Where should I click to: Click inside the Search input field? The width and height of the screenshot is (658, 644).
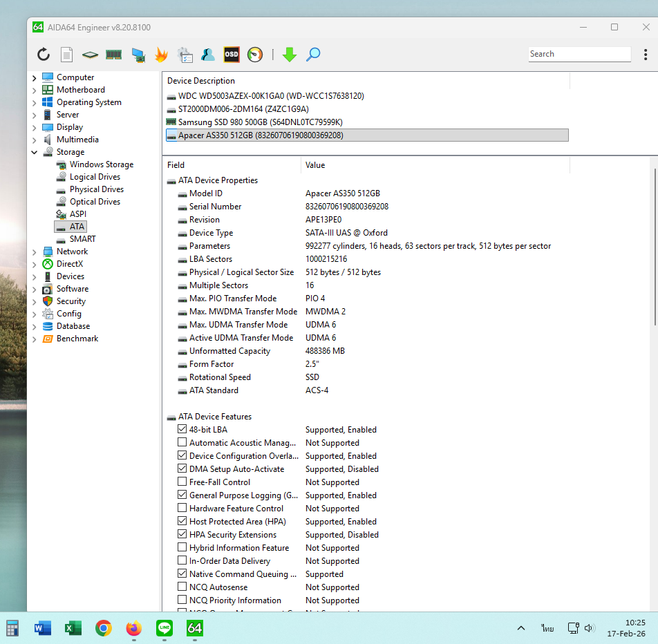pos(579,54)
